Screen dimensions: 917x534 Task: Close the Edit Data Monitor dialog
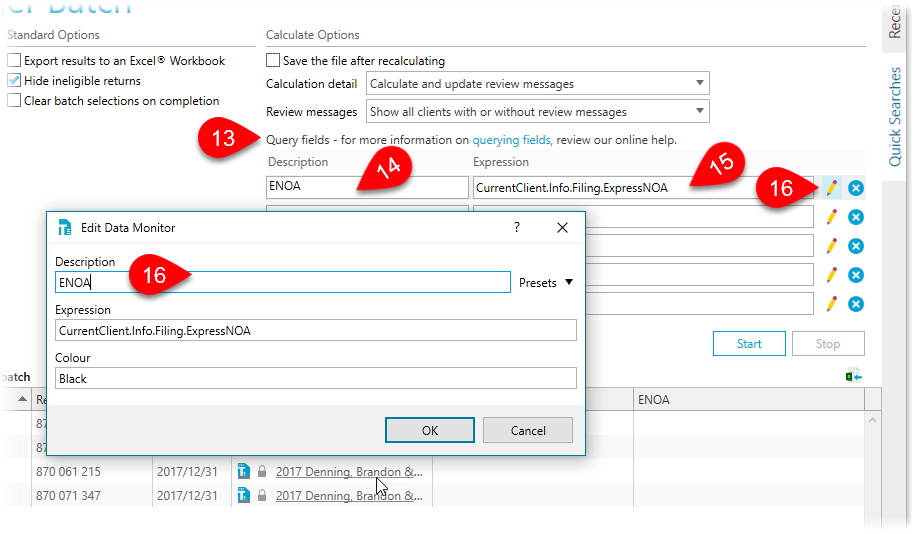point(562,228)
